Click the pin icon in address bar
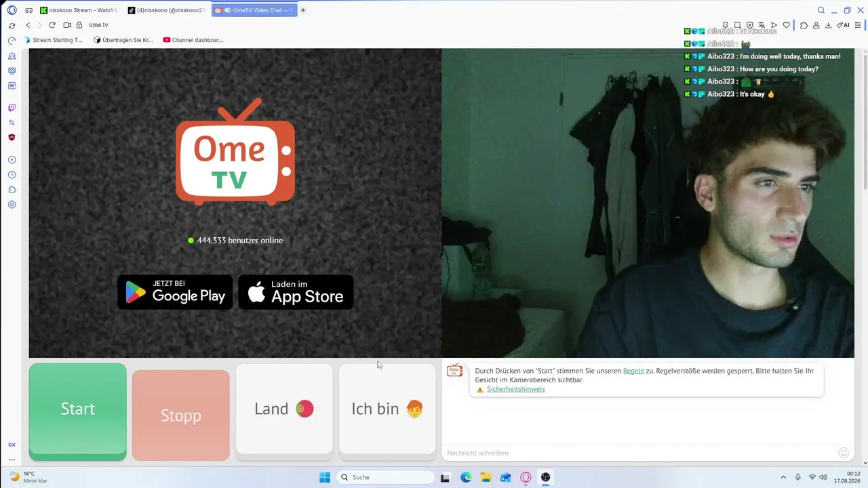This screenshot has height=488, width=868. (x=725, y=25)
